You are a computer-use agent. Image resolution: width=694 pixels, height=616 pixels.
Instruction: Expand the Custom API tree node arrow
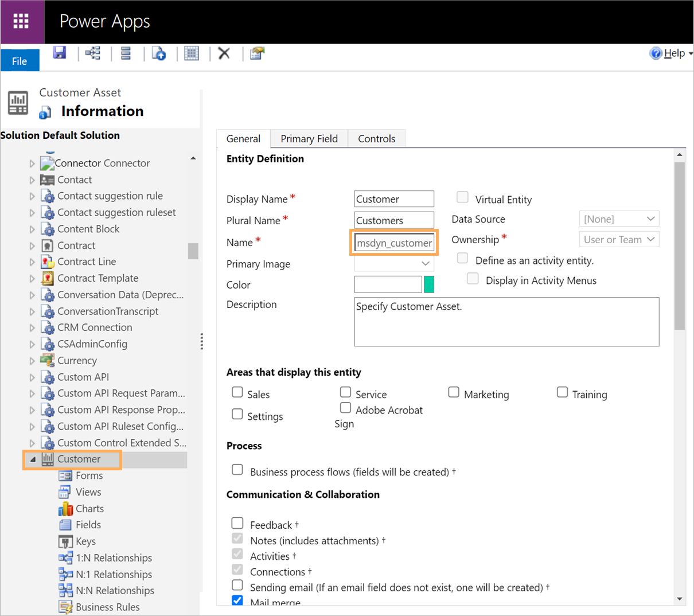[32, 377]
